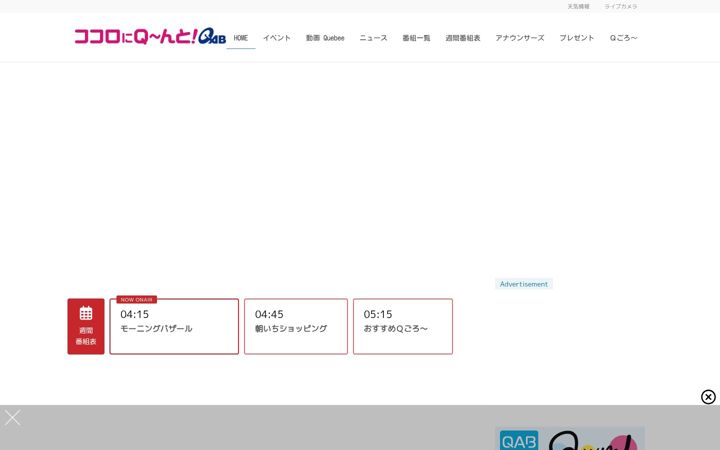This screenshot has height=450, width=720.
Task: Open the イベント menu item
Action: [x=277, y=38]
